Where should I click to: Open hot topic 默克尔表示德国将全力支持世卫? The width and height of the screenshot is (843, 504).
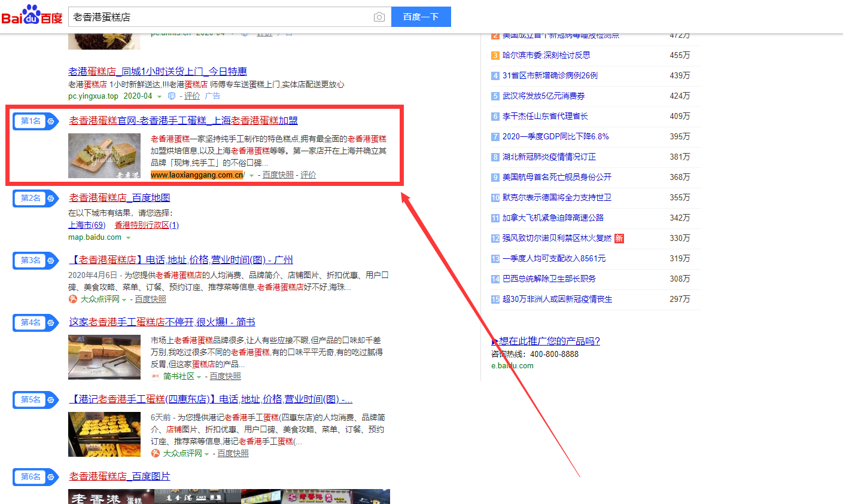557,197
